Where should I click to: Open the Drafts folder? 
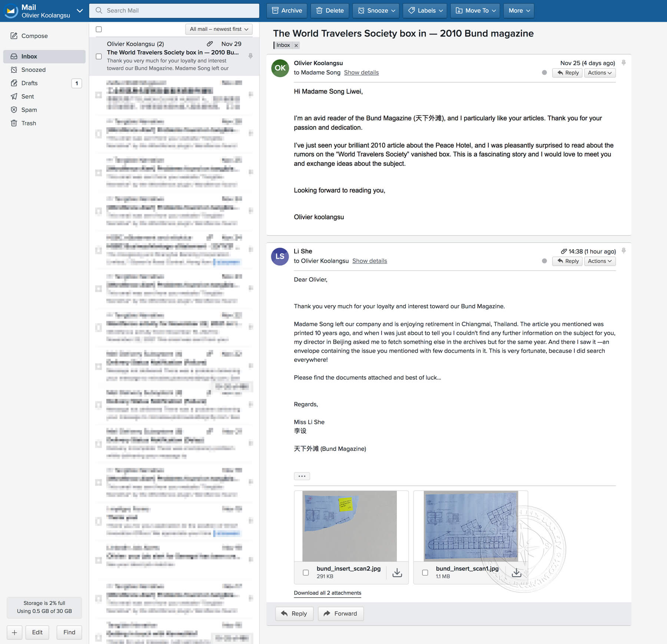click(29, 83)
